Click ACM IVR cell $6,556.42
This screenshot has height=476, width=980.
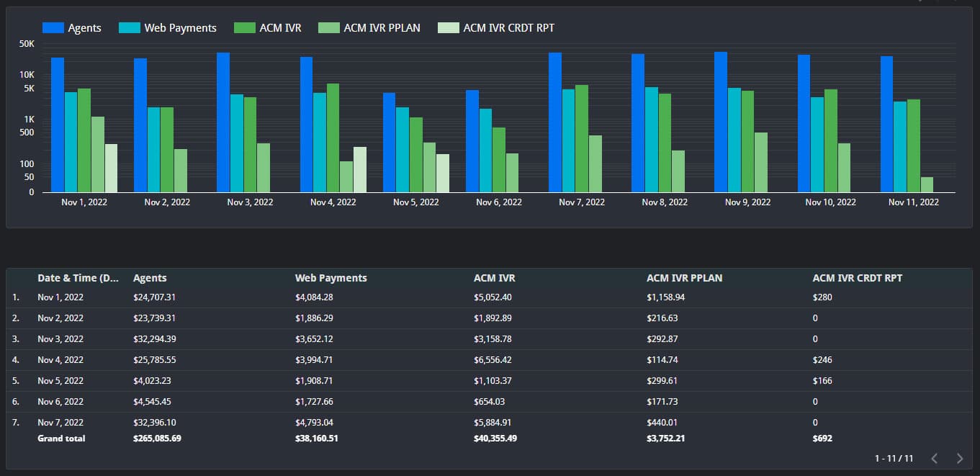(493, 359)
